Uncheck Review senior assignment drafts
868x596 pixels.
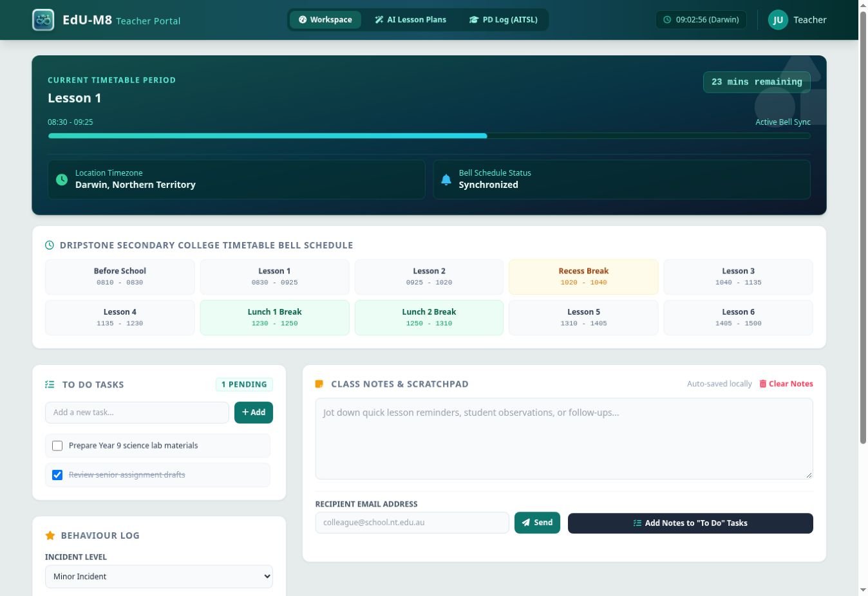57,475
